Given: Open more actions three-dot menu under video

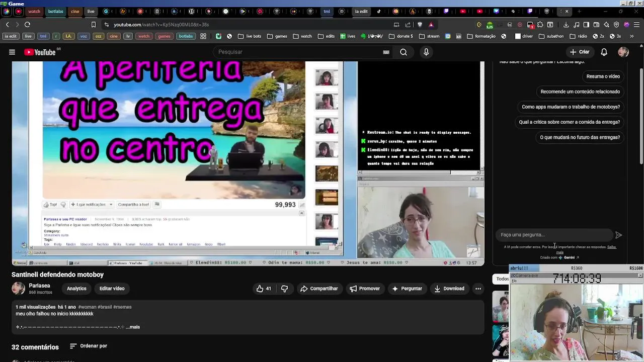Looking at the screenshot, I should pos(478,289).
